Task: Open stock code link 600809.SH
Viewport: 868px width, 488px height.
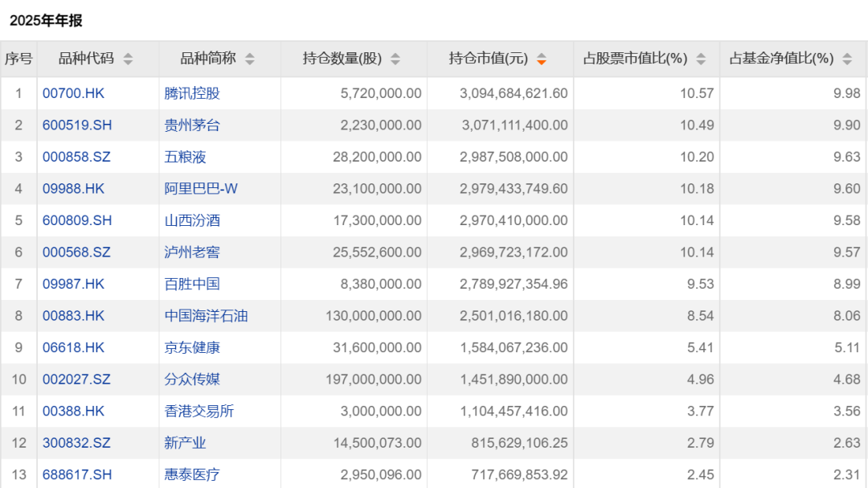Action: click(x=77, y=220)
